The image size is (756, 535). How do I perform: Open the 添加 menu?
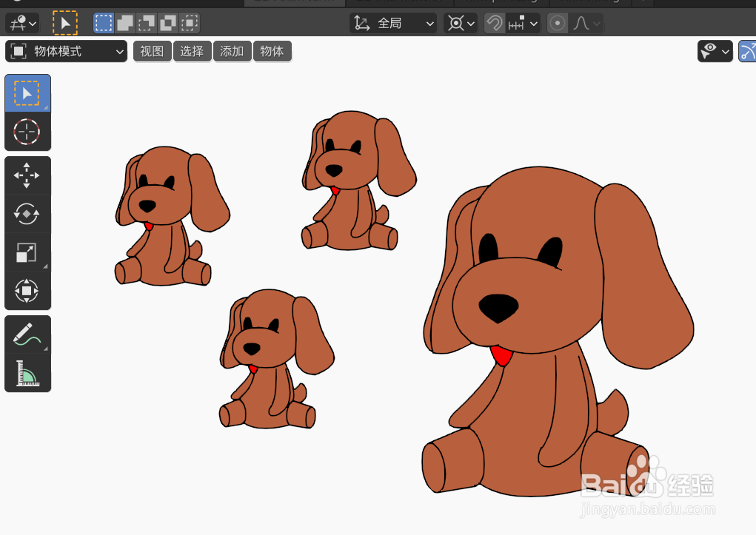[x=233, y=51]
